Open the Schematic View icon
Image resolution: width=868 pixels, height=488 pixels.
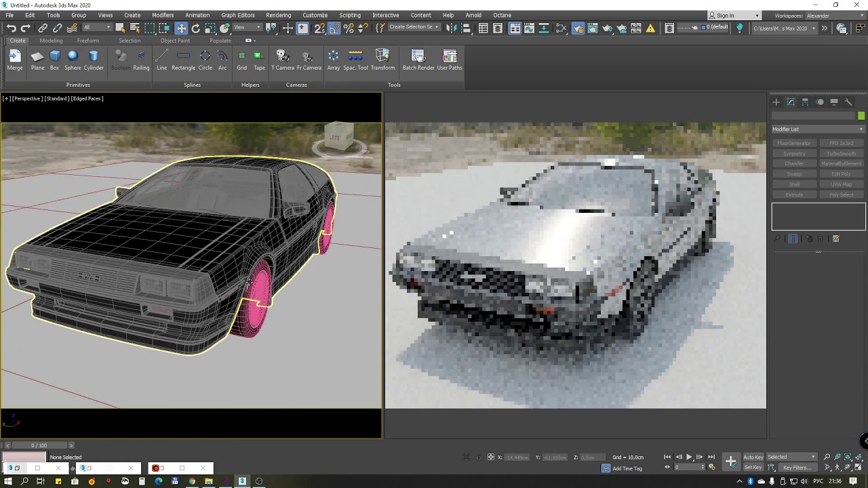pos(544,28)
